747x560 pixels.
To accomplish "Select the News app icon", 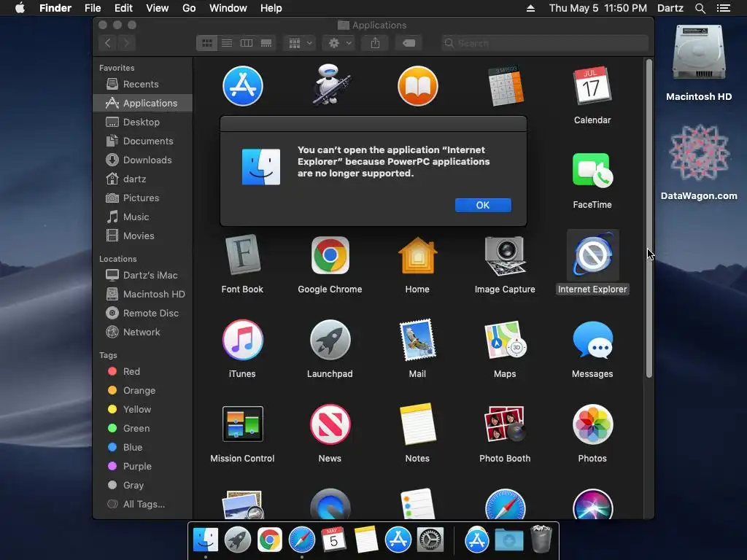I will tap(330, 424).
